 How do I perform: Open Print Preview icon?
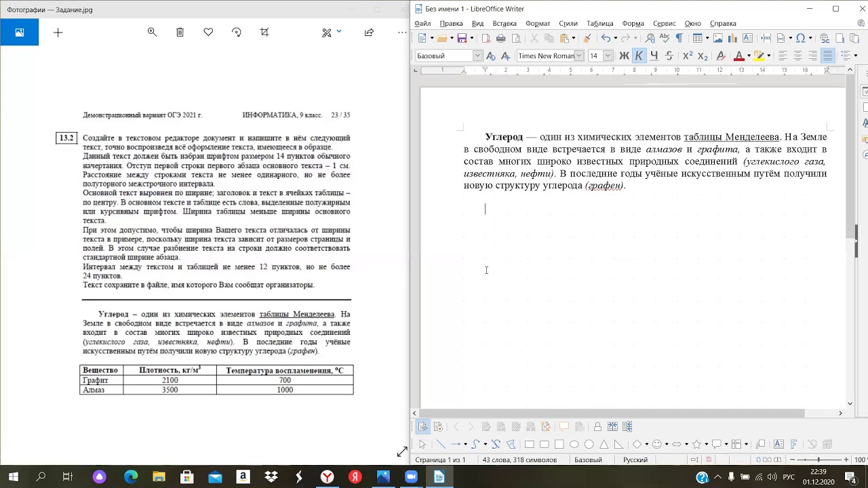pyautogui.click(x=516, y=38)
